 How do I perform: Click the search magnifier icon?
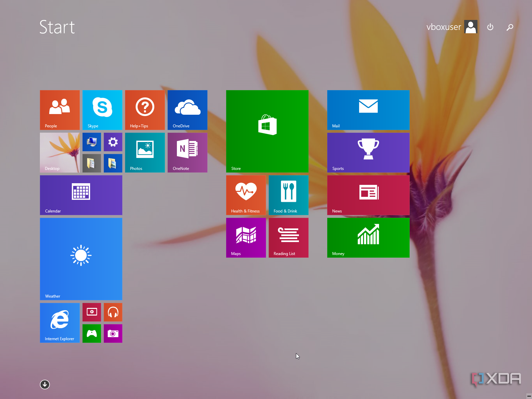click(x=510, y=27)
